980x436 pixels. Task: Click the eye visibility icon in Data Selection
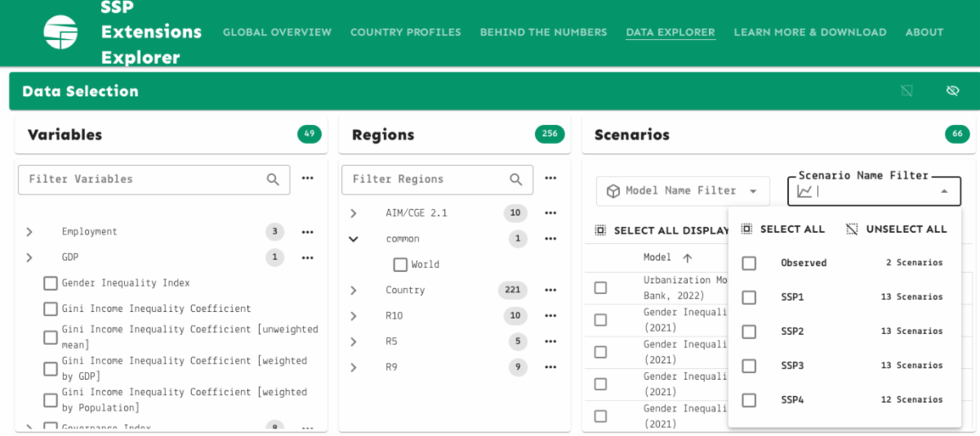[x=952, y=91]
